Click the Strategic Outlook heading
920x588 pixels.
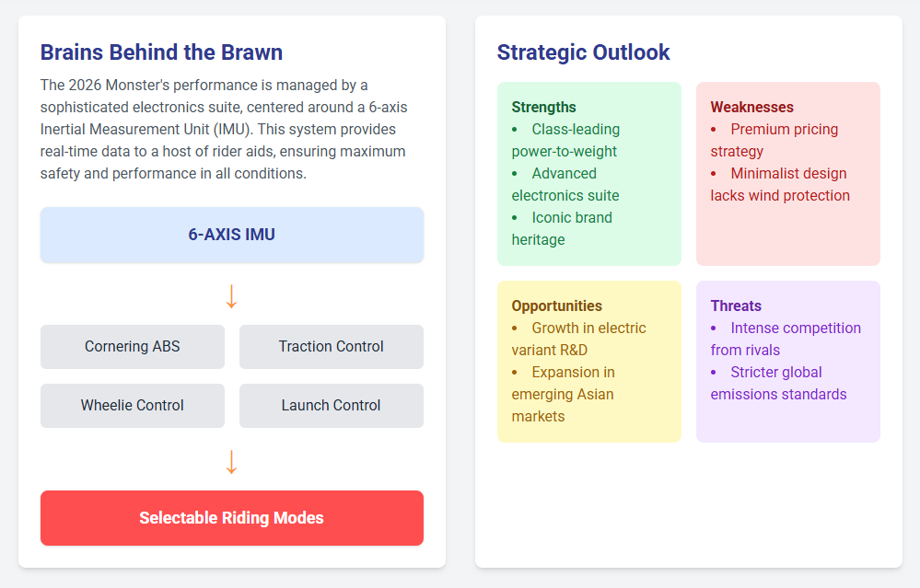pos(583,52)
